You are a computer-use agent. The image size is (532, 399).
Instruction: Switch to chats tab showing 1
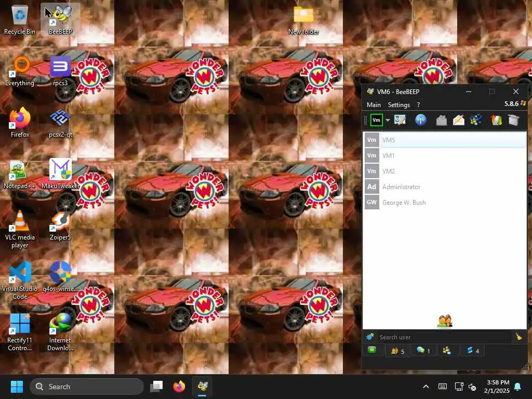pyautogui.click(x=423, y=351)
